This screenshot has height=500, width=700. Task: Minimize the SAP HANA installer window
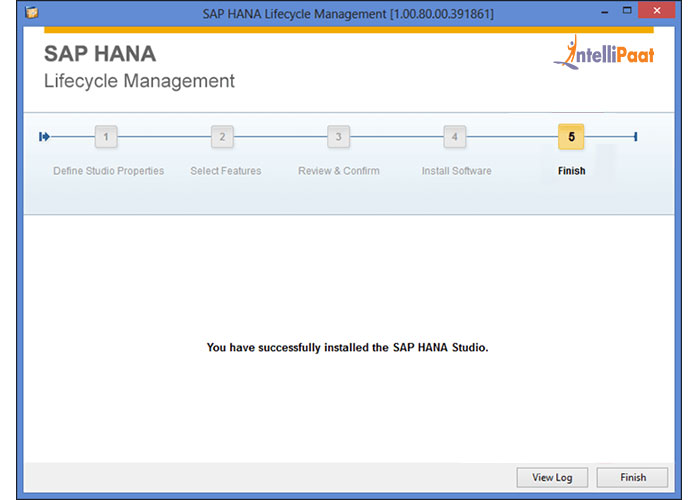point(604,12)
